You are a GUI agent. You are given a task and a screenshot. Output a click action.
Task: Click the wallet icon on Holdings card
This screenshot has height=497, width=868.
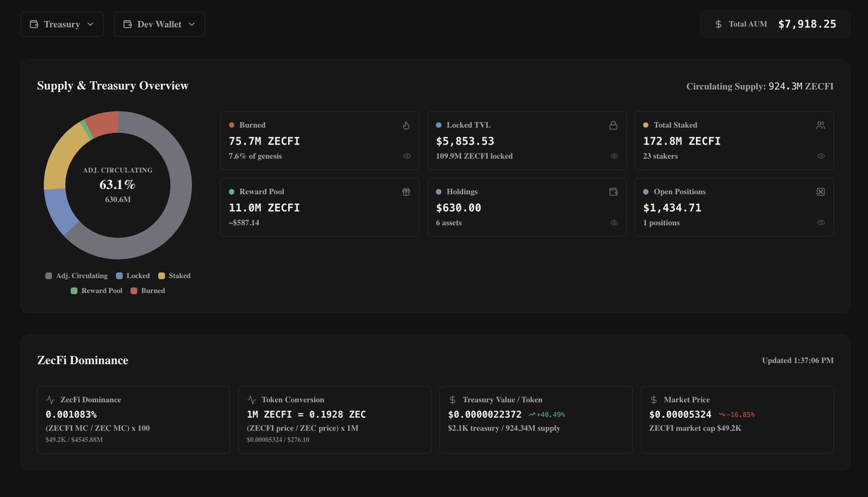[613, 192]
